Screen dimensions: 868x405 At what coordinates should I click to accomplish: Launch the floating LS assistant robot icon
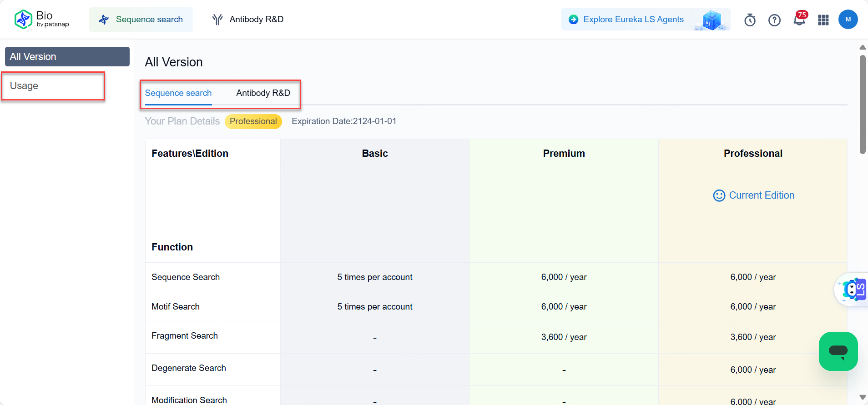click(x=853, y=290)
